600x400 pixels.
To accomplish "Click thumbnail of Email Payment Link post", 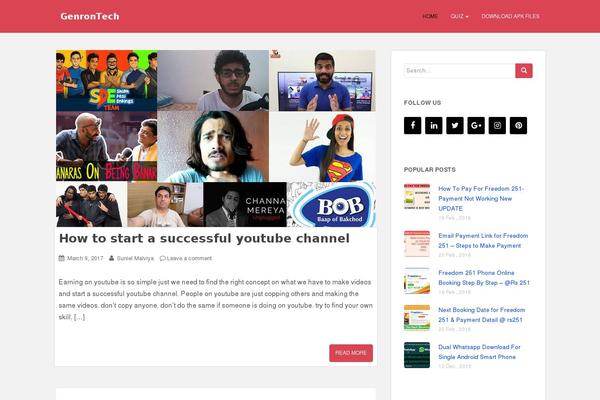I will tap(417, 243).
